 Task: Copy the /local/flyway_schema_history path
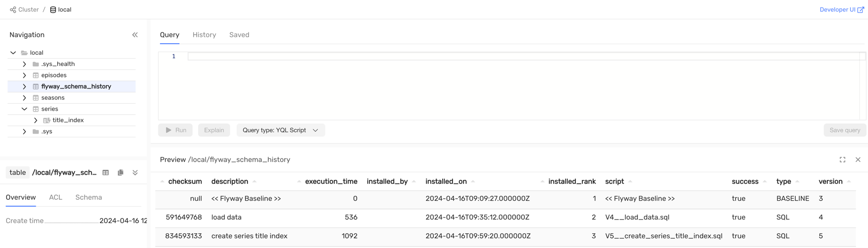121,173
